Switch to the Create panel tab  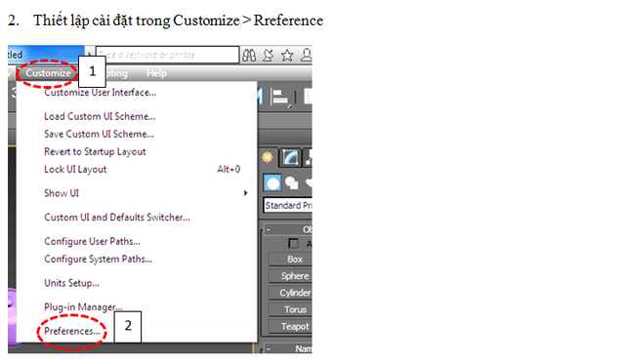268,157
